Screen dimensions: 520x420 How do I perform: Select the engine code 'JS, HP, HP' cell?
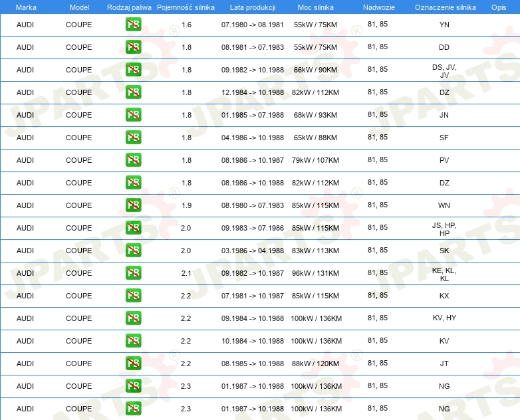(x=444, y=229)
